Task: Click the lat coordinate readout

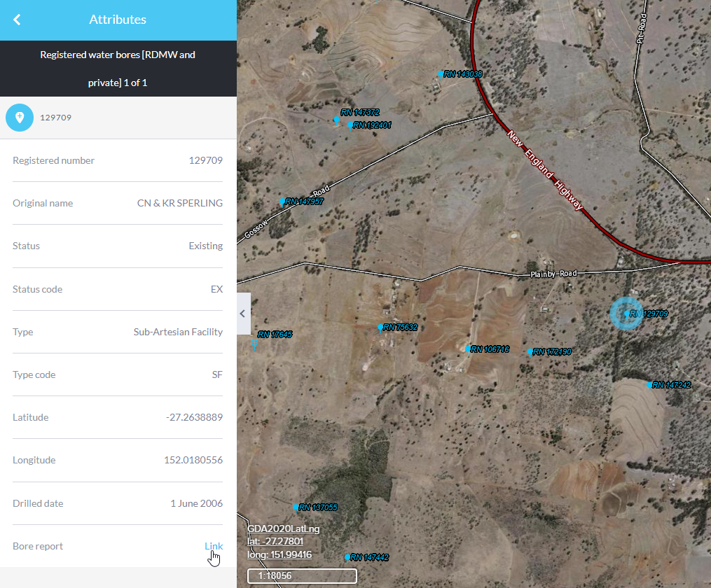Action: 275,542
